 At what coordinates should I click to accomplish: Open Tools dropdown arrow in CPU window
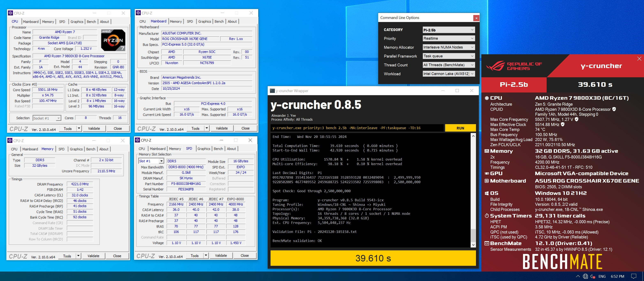(79, 128)
